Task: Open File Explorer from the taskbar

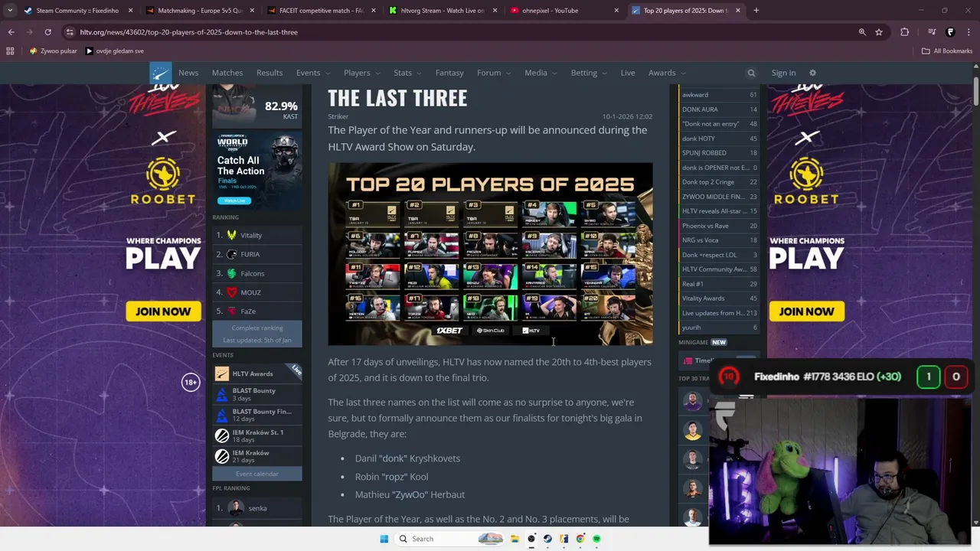Action: pyautogui.click(x=515, y=539)
